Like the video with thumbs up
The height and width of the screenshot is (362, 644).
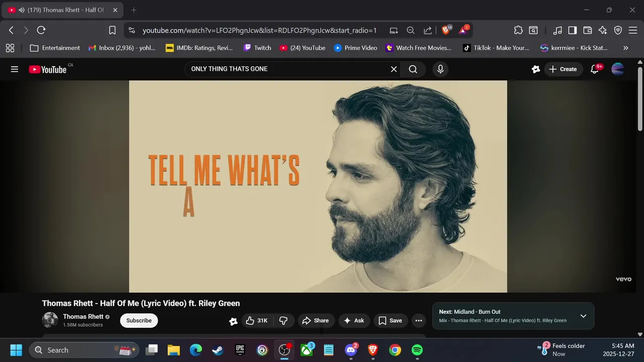click(x=257, y=320)
